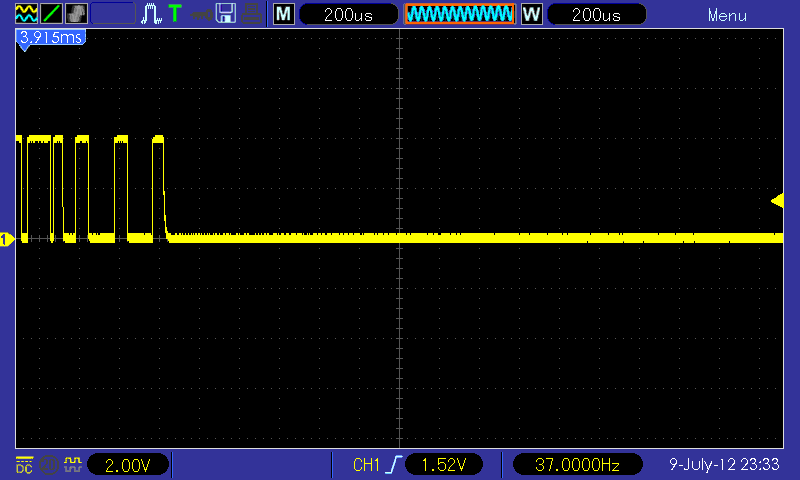This screenshot has height=480, width=800.
Task: Click the white pulse waveform icon
Action: pos(151,14)
